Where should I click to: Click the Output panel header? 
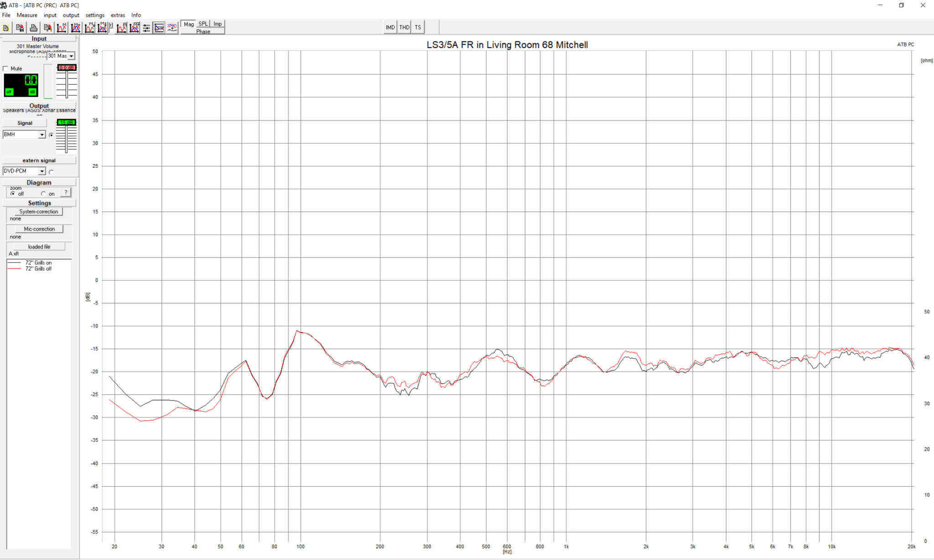[39, 106]
